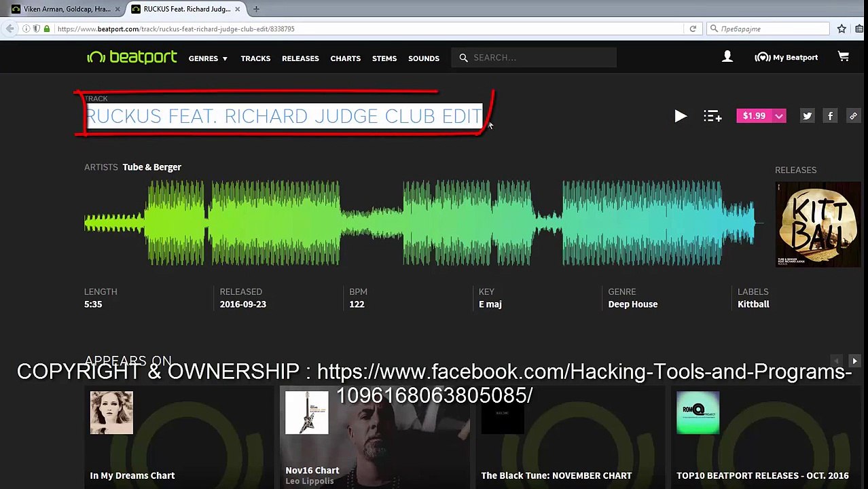Share the track on Twitter
This screenshot has height=489, width=868.
point(807,116)
